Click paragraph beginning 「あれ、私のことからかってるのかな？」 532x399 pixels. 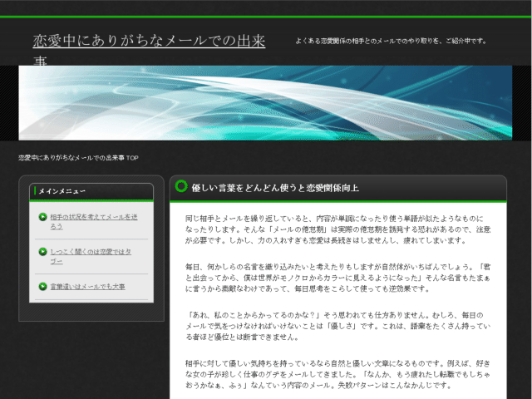tap(338, 326)
